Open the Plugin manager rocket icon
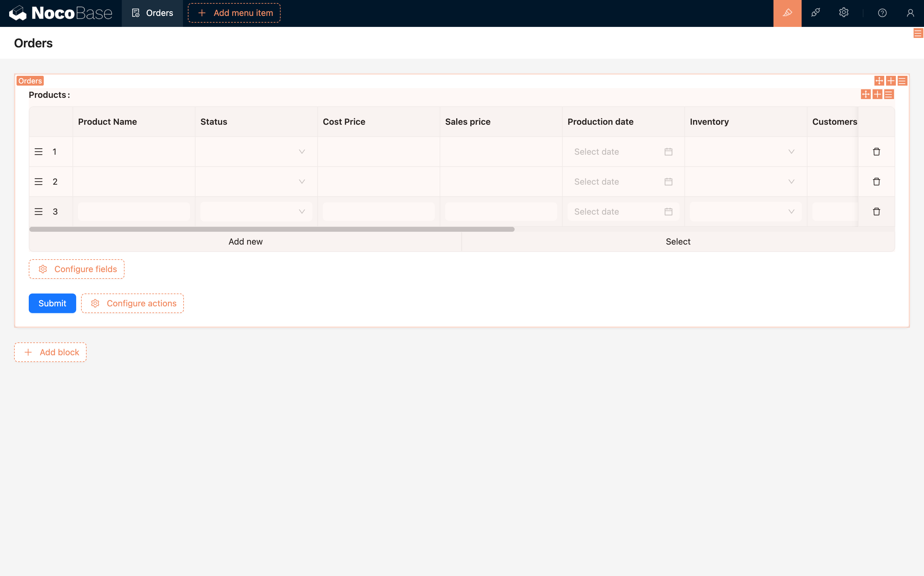 [815, 13]
